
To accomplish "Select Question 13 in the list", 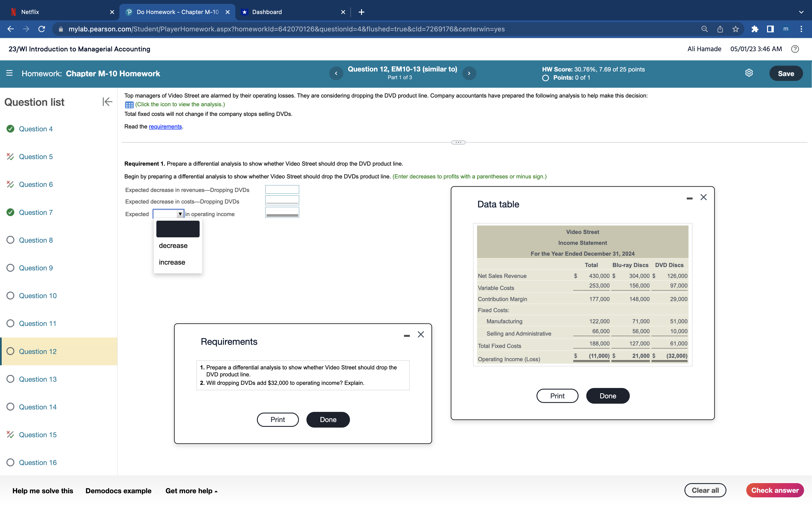I will point(38,379).
